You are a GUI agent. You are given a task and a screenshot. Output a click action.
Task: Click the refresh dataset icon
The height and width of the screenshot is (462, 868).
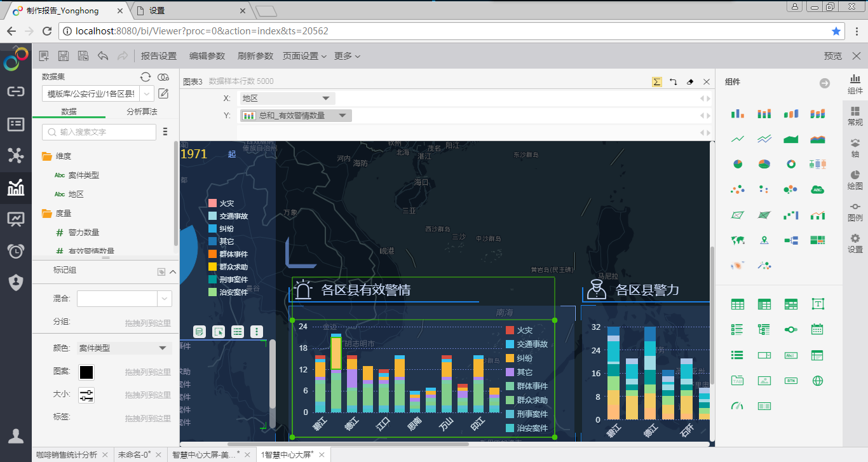(146, 77)
